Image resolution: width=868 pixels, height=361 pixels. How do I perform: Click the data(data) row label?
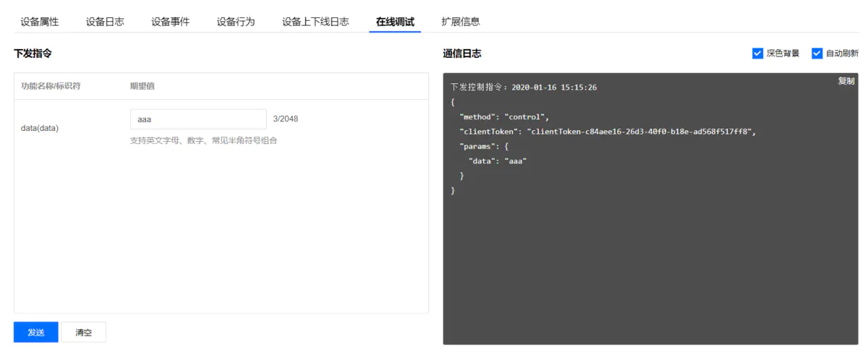click(x=40, y=128)
